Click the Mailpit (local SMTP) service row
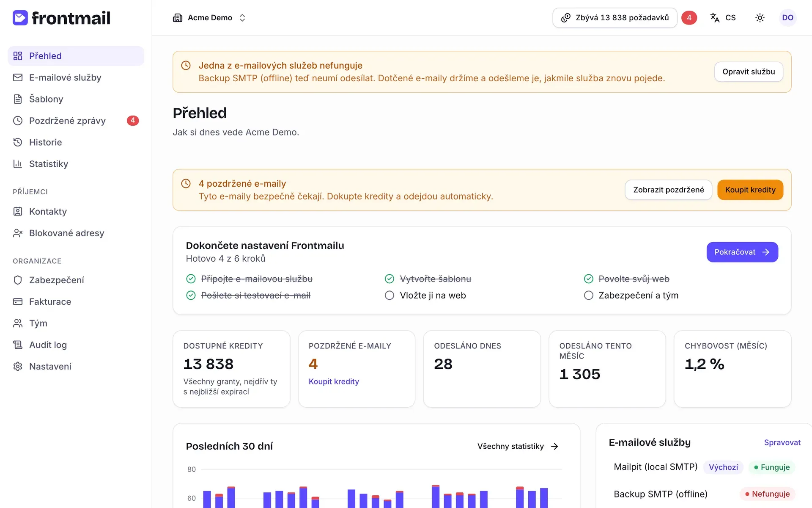812x508 pixels. [x=704, y=467]
